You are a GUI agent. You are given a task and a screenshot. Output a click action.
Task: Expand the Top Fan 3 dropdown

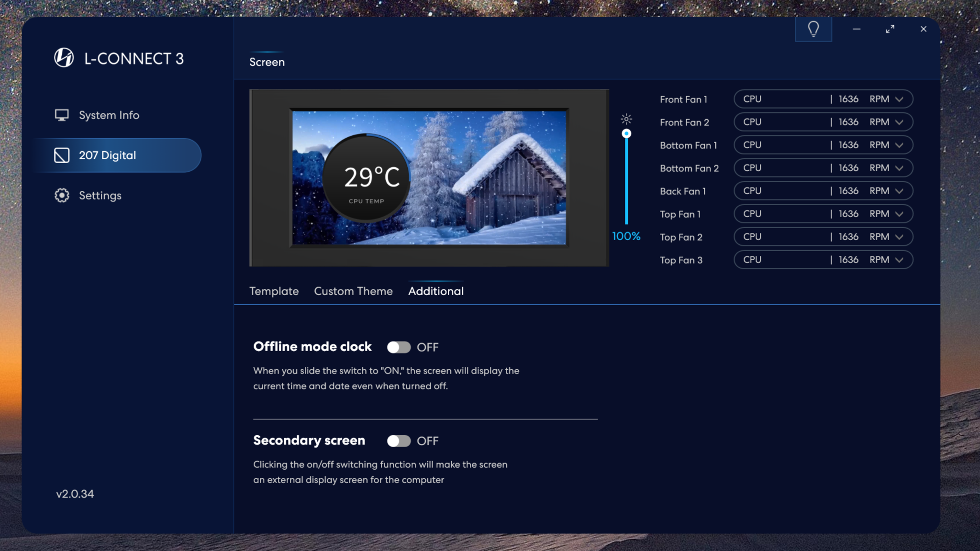(x=899, y=260)
